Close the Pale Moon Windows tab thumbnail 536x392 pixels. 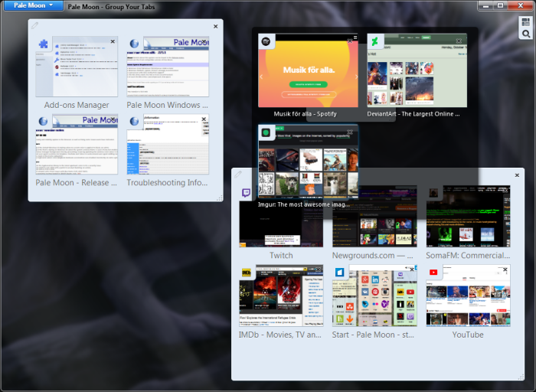[x=204, y=41]
